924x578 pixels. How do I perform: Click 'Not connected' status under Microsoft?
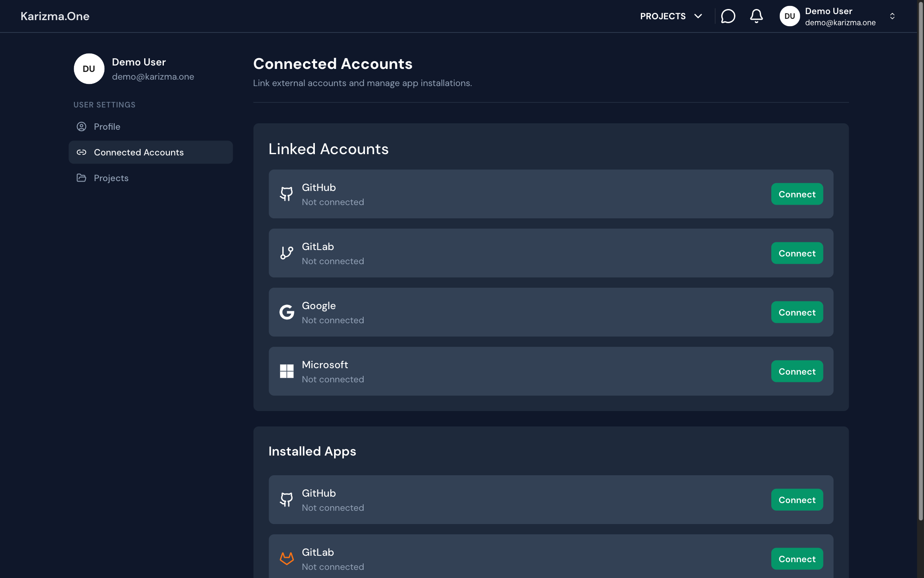(x=333, y=379)
